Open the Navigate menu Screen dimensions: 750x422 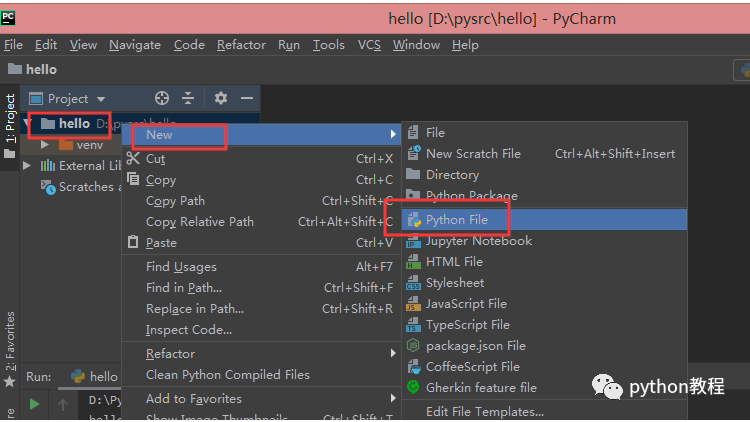[x=135, y=45]
